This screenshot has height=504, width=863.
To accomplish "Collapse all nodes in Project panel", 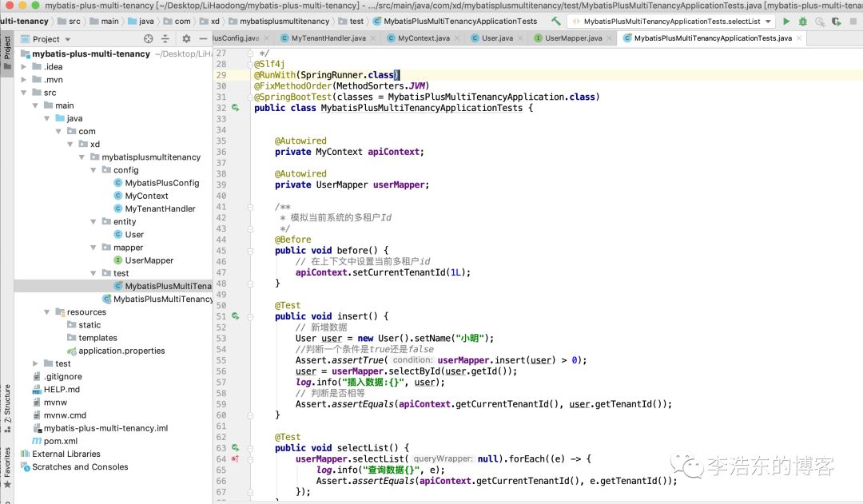I will (165, 38).
